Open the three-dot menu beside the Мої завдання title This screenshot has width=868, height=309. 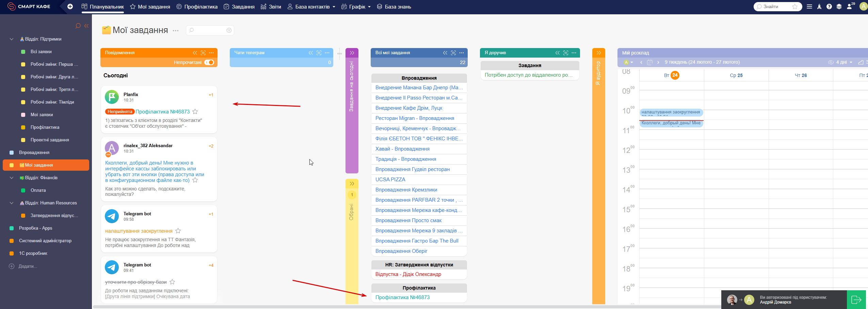176,30
